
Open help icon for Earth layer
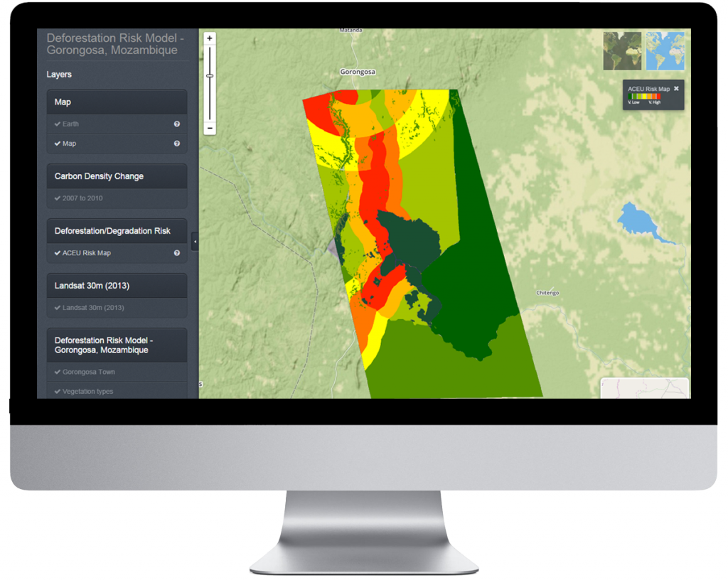coord(177,124)
